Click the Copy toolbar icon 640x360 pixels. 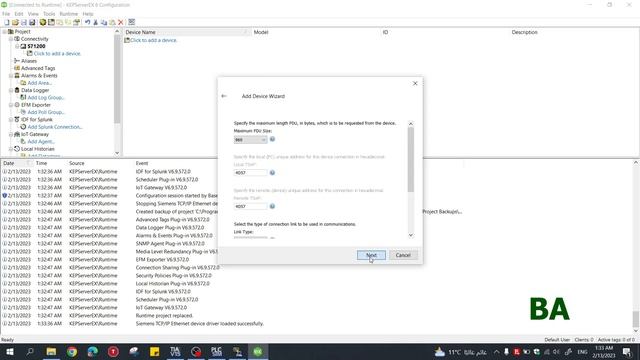point(104,22)
